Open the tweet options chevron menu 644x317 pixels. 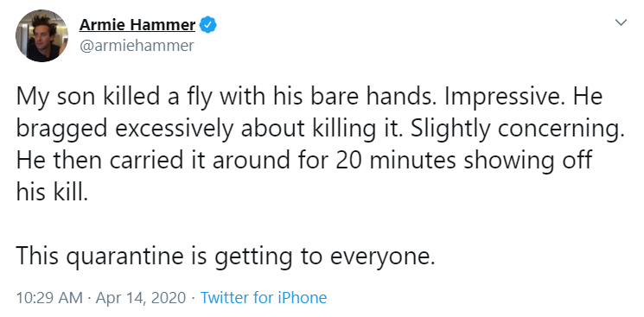(x=621, y=22)
